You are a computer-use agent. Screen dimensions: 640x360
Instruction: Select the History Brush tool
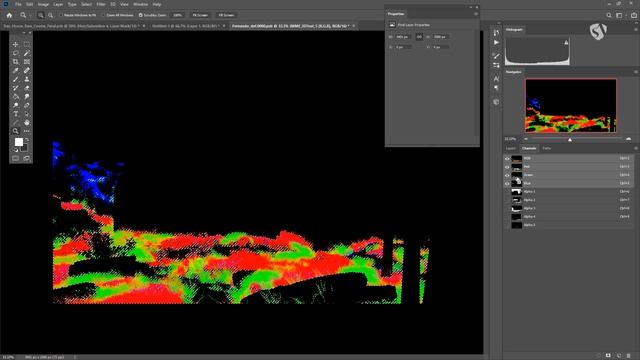[16, 88]
